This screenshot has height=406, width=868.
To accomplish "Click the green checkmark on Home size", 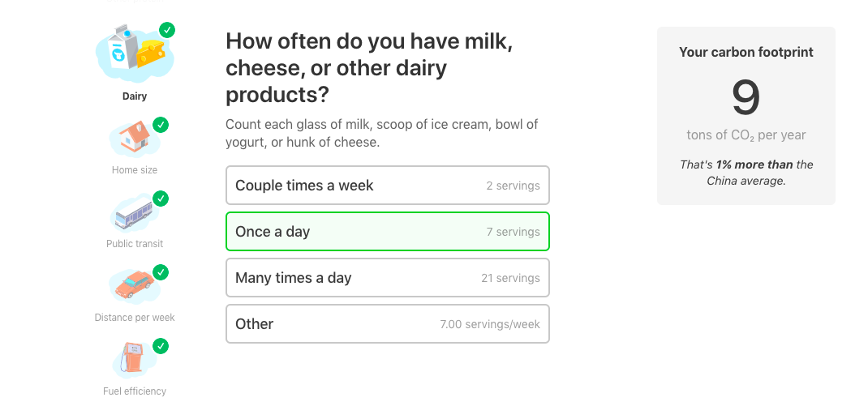I will pyautogui.click(x=161, y=125).
